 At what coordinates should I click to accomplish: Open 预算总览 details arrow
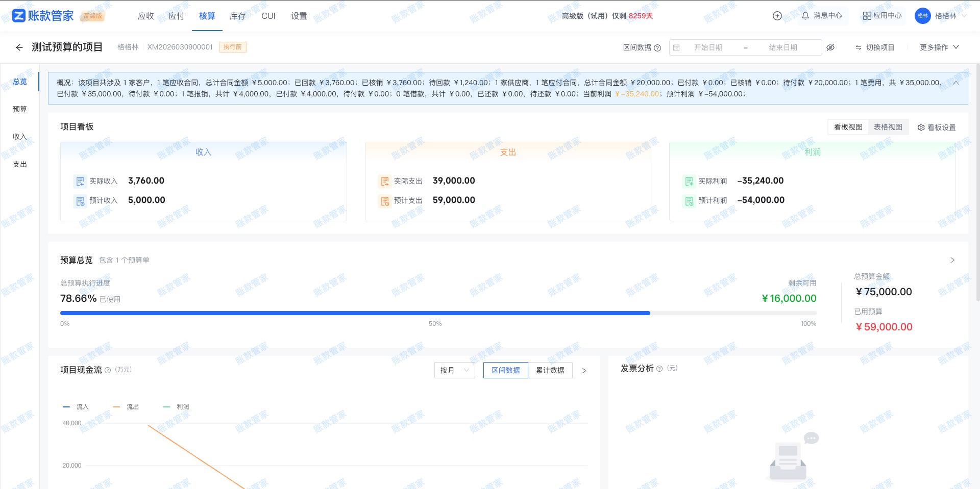coord(952,260)
